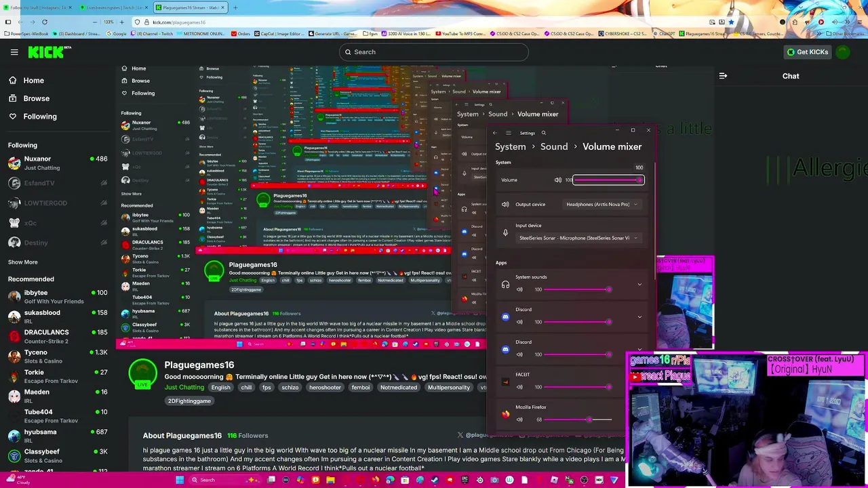The height and width of the screenshot is (488, 868).
Task: Open the Input device SteelSeries Sonar dropdown in the stream
Action: (x=578, y=238)
